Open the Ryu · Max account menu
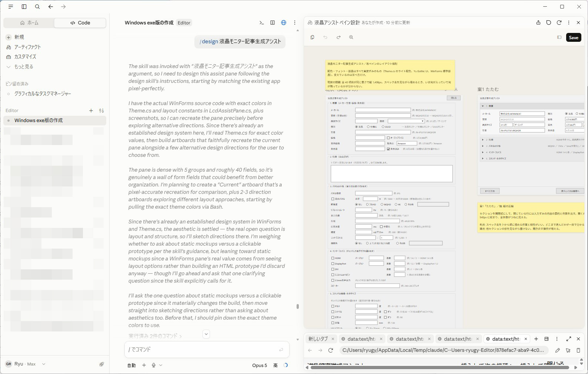Image resolution: width=588 pixels, height=374 pixels. [25, 364]
